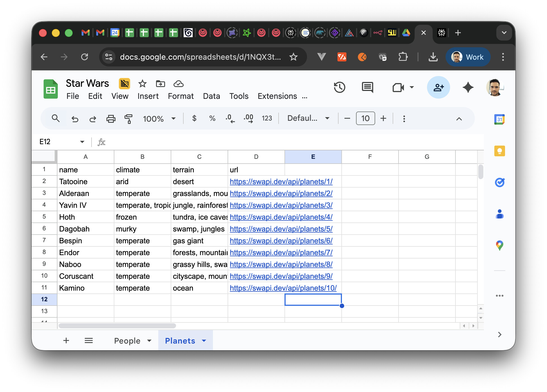This screenshot has width=547, height=392.
Task: Click the undo arrow icon
Action: pyautogui.click(x=75, y=119)
